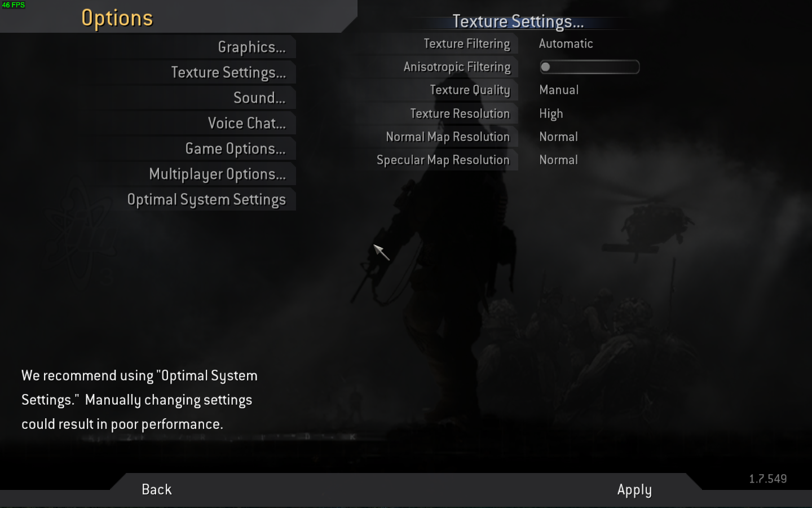The image size is (812, 508).
Task: Click the Normal Map Resolution label
Action: click(x=448, y=137)
